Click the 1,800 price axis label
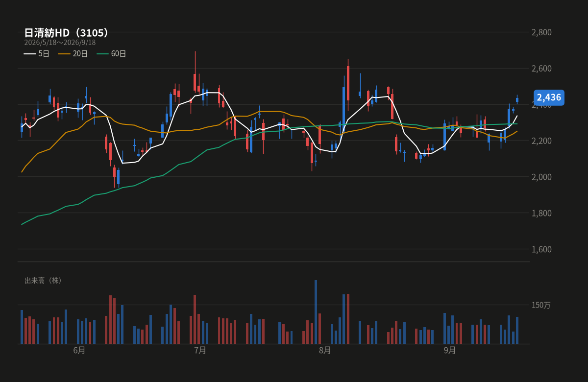The height and width of the screenshot is (382, 588). (541, 213)
